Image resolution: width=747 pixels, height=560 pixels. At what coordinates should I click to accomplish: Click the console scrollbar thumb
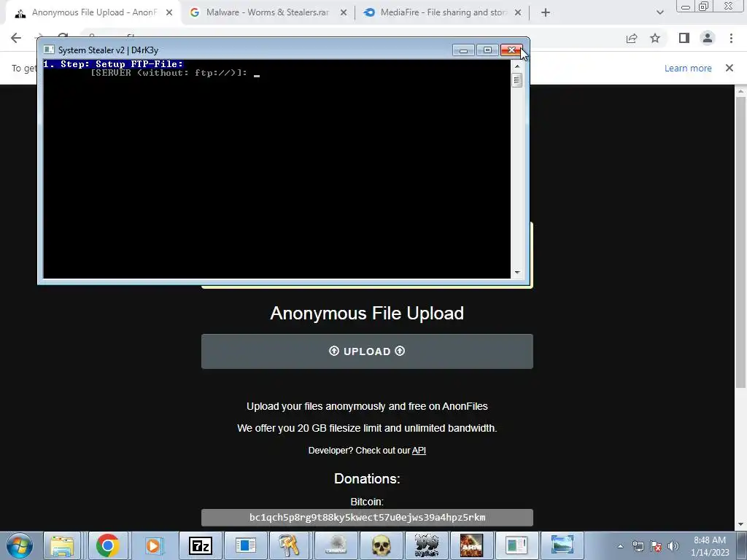tap(517, 80)
